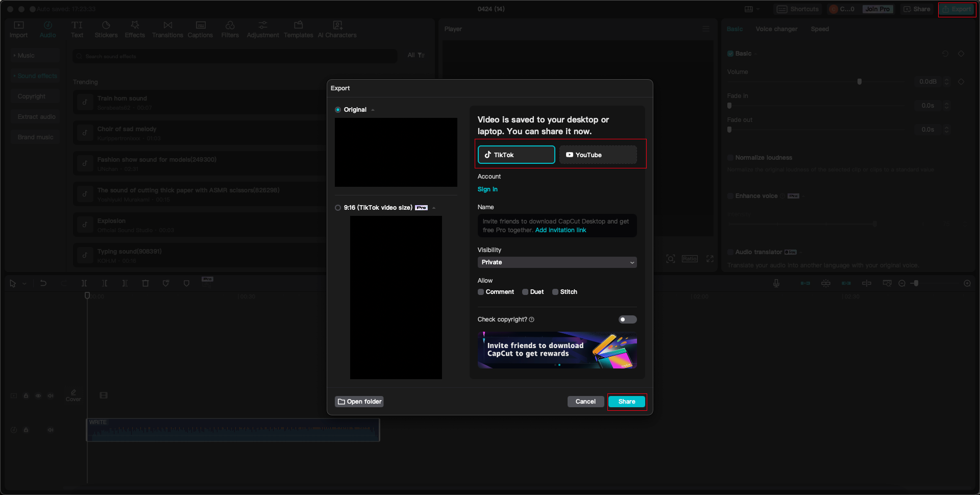The image size is (980, 495).
Task: Mute the audio track with WRITE clip
Action: [51, 430]
